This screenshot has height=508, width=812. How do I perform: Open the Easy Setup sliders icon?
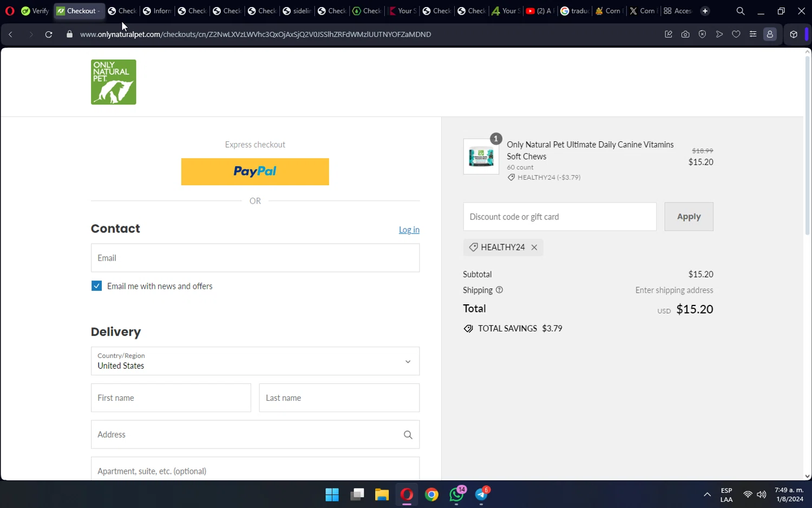coord(753,34)
